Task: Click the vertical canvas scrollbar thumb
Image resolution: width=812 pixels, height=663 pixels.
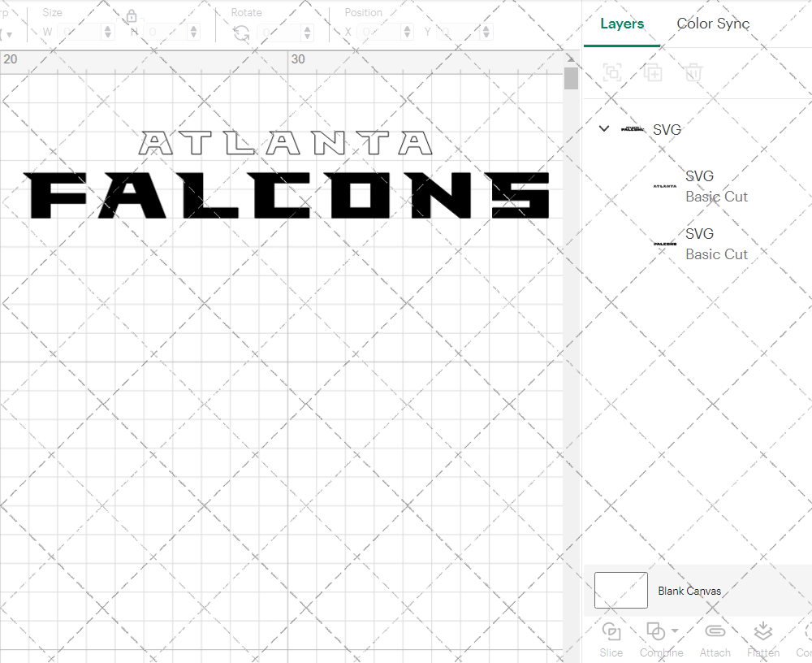Action: click(571, 78)
